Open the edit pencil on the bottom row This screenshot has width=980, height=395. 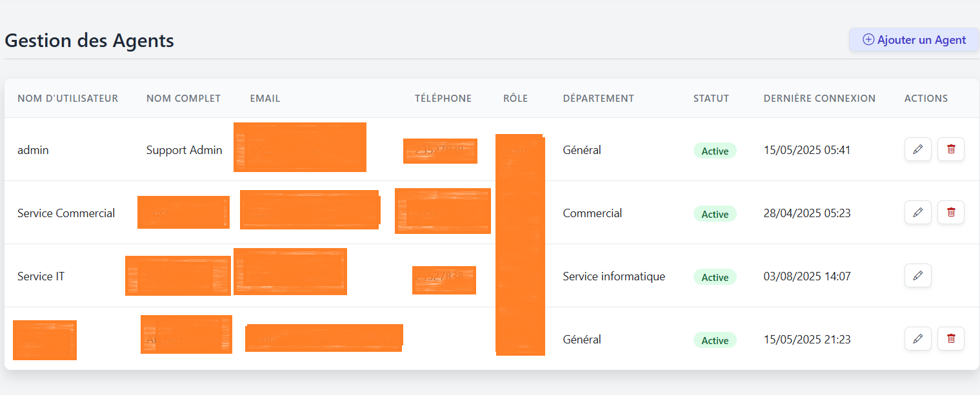[917, 338]
